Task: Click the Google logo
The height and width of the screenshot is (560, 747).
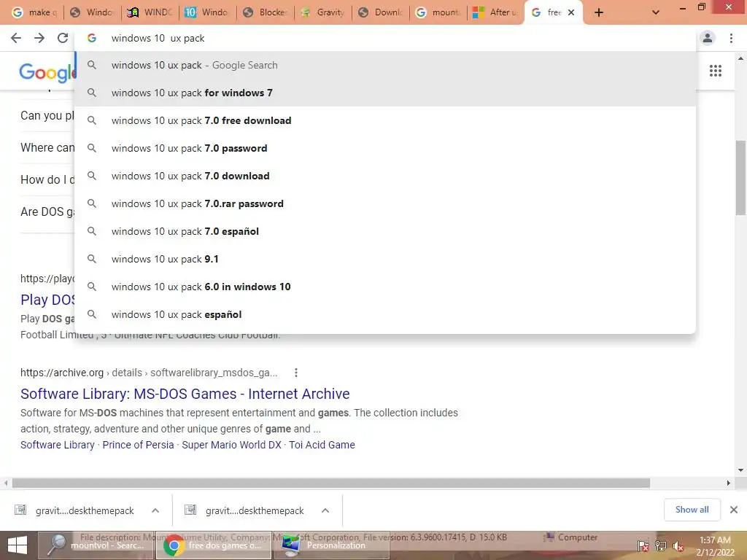Action: pyautogui.click(x=47, y=72)
